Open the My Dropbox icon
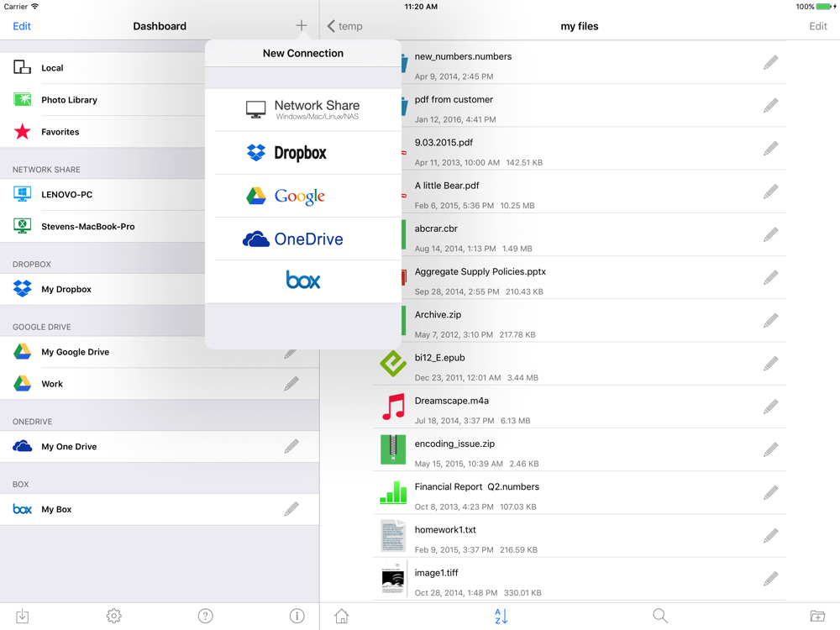The height and width of the screenshot is (630, 840). 22,289
